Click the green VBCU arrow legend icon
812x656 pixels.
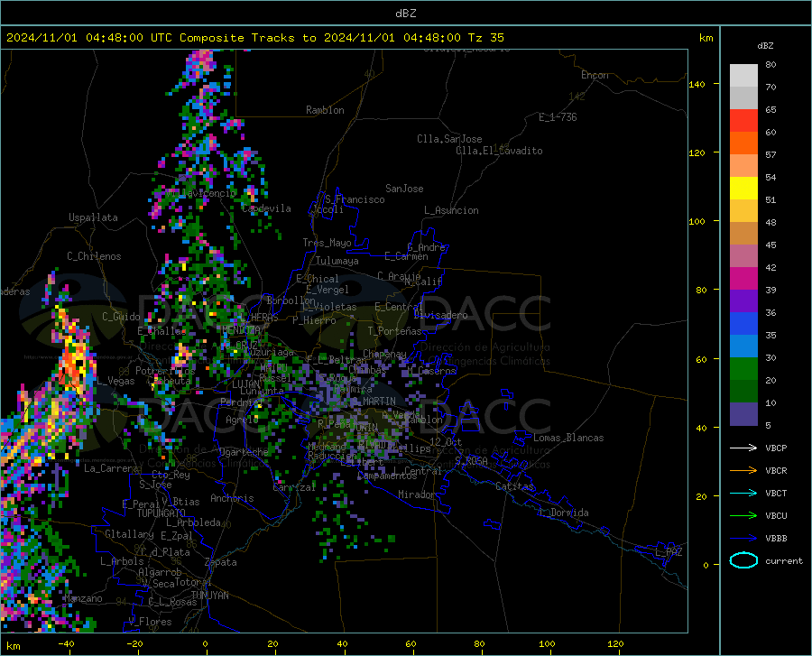[x=743, y=516]
